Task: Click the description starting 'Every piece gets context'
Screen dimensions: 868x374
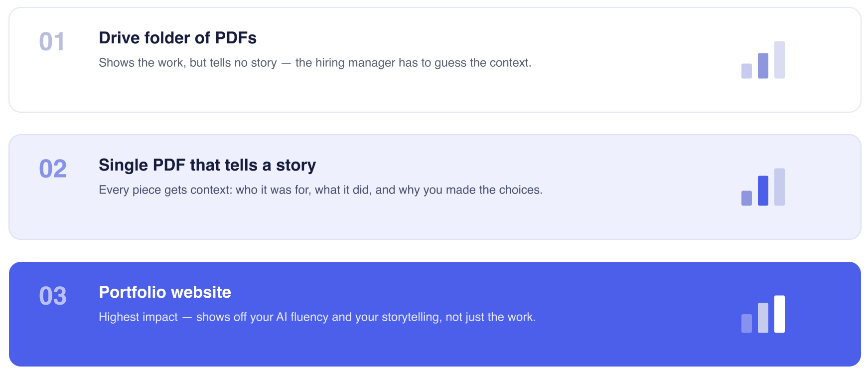Action: [x=321, y=190]
